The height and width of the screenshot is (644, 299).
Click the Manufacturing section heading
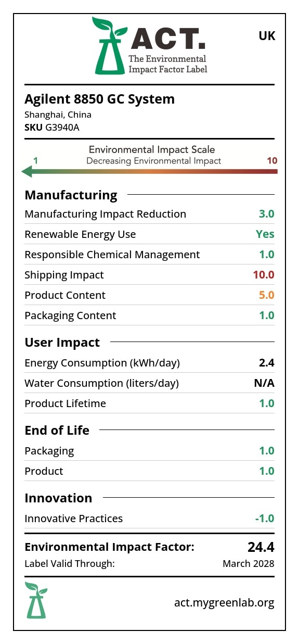[71, 195]
